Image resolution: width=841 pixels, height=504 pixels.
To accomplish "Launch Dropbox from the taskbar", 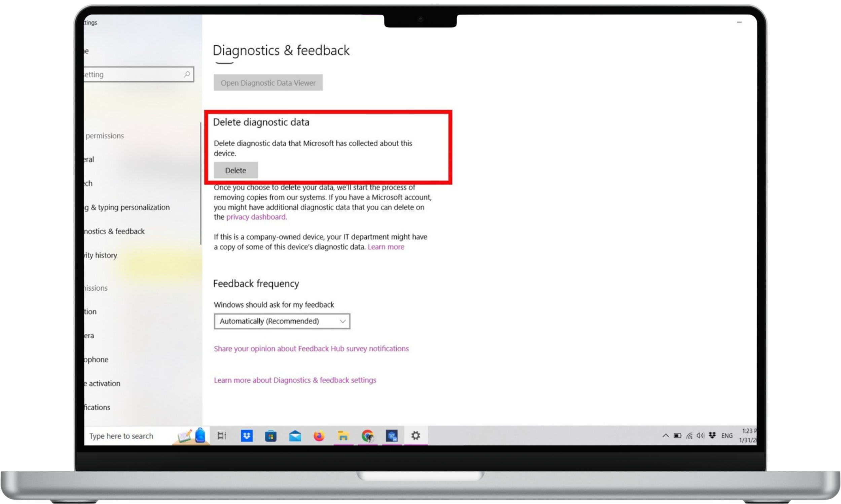I will [x=247, y=435].
